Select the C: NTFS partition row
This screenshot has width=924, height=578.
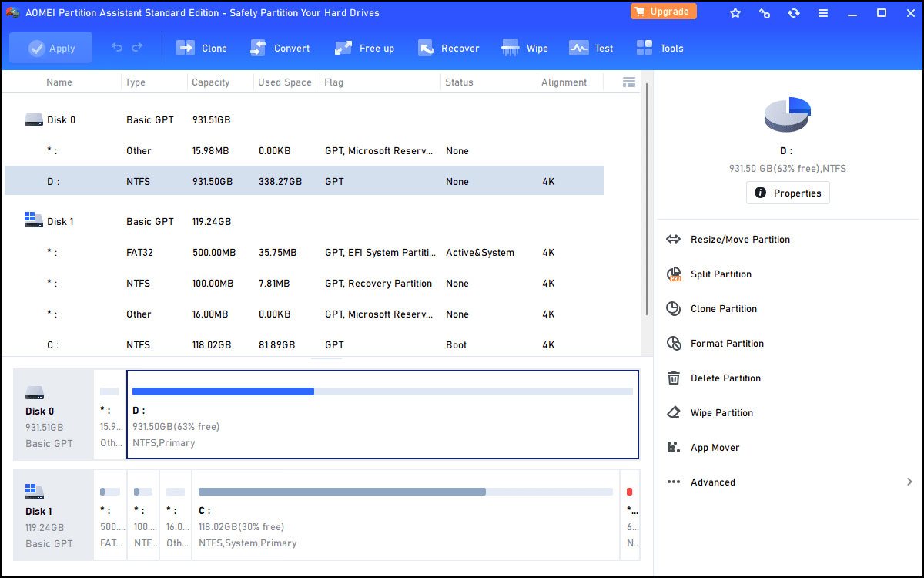[x=304, y=345]
